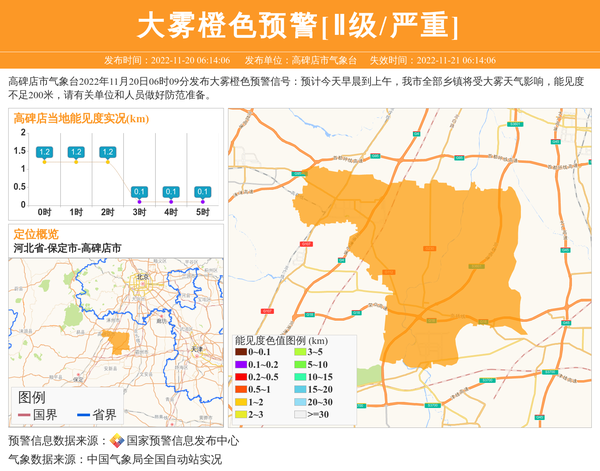
Task: Click the 0.1 data label at 5时
Action: (203, 191)
